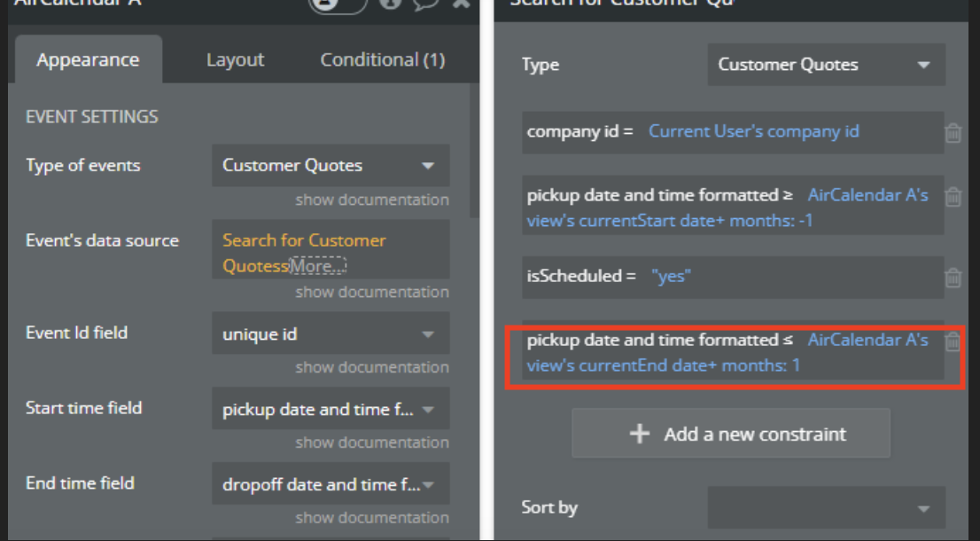Screen dimensions: 980x541
Task: Open the Start time field dropdown
Action: coord(331,409)
